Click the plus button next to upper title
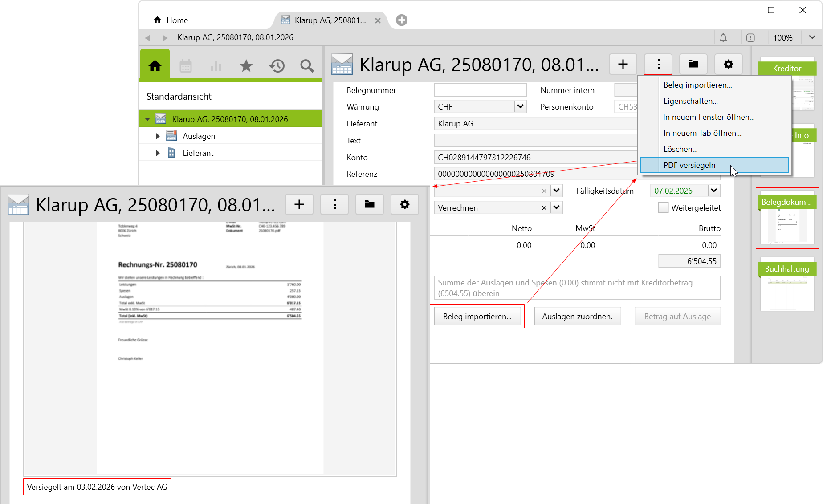The width and height of the screenshot is (823, 504). [623, 65]
